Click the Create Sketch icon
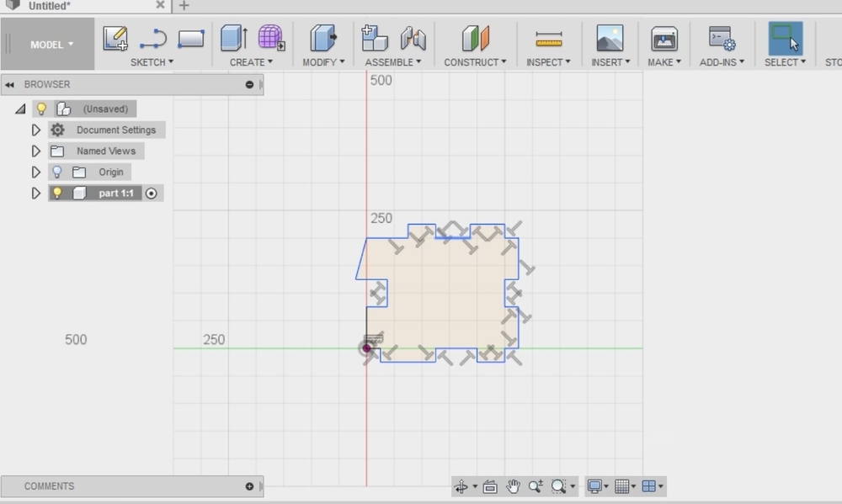Screen dimensions: 842x504 pyautogui.click(x=115, y=39)
